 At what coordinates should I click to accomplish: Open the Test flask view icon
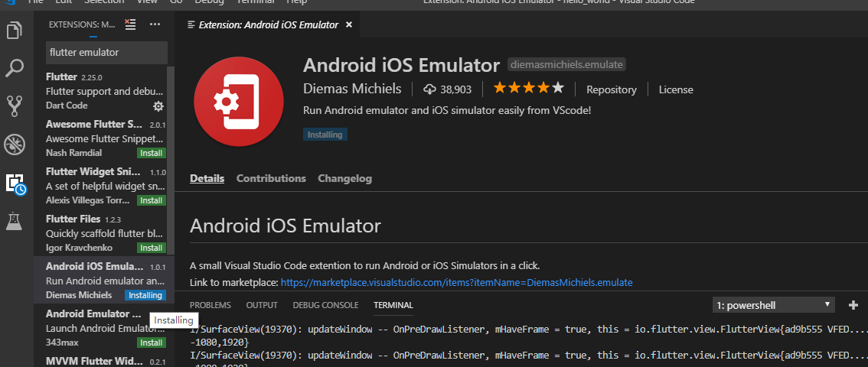tap(15, 221)
